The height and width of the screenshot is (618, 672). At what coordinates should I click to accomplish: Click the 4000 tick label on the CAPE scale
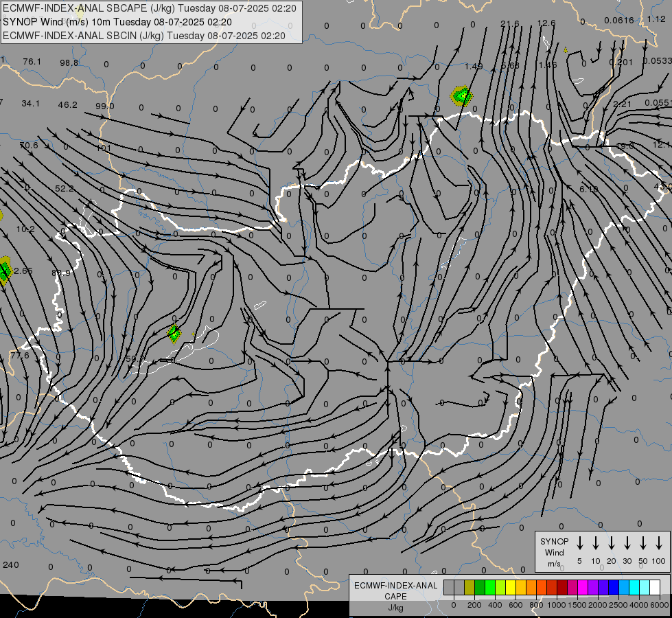(x=638, y=605)
